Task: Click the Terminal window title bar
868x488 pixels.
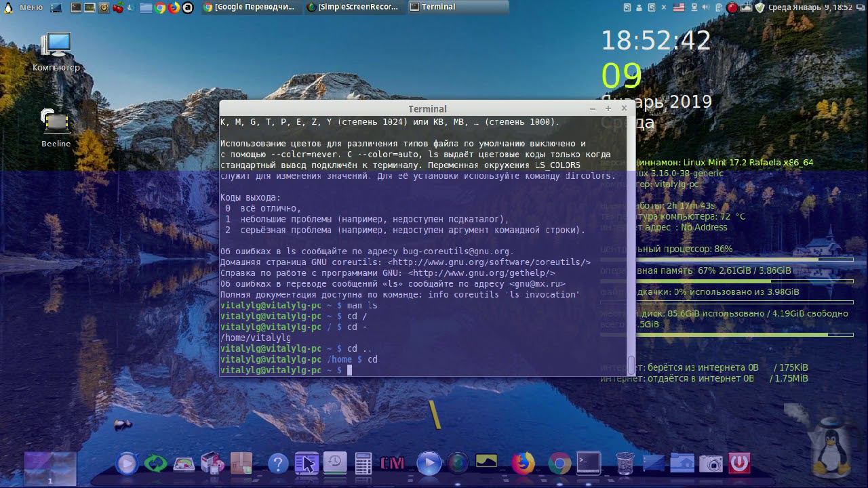Action: pos(427,108)
